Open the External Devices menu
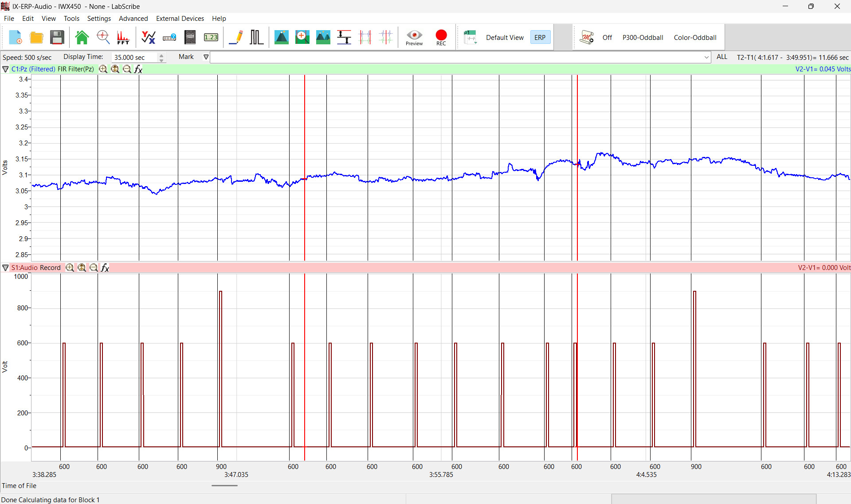This screenshot has width=851, height=504. click(180, 19)
